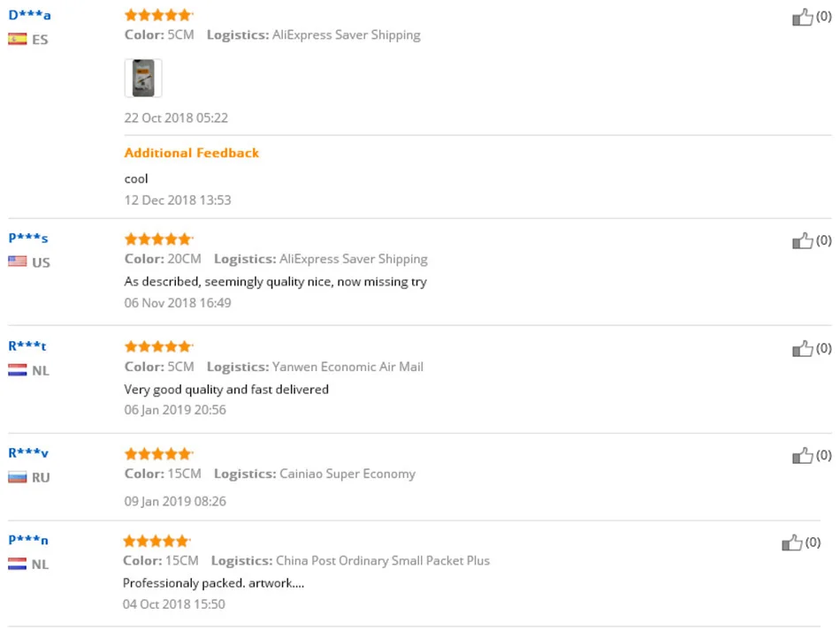Click the five-star rating on R***v's review

click(x=158, y=454)
